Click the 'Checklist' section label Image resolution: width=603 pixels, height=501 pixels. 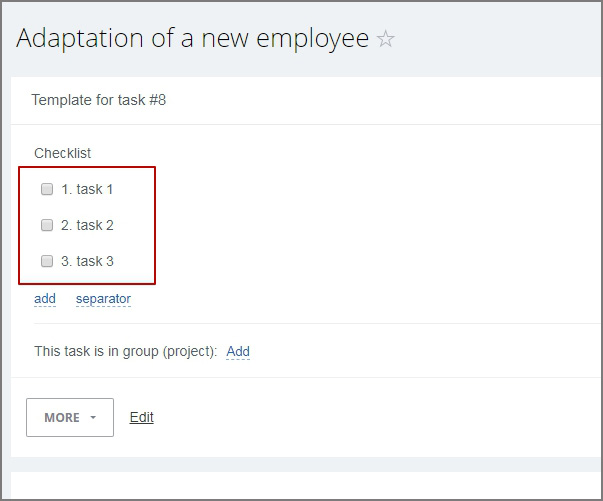(x=63, y=153)
